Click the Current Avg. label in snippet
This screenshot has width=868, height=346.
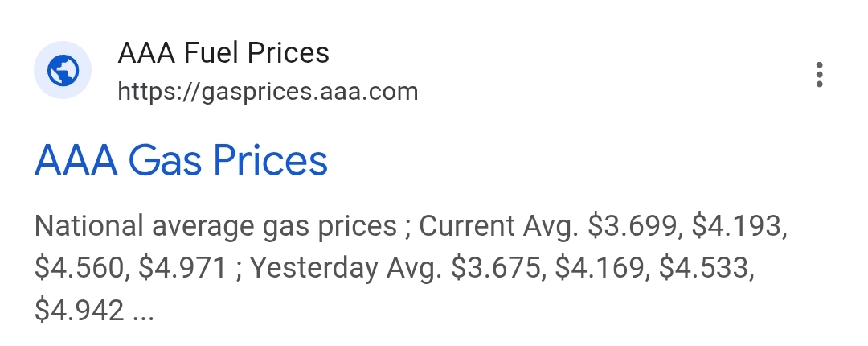tap(498, 226)
